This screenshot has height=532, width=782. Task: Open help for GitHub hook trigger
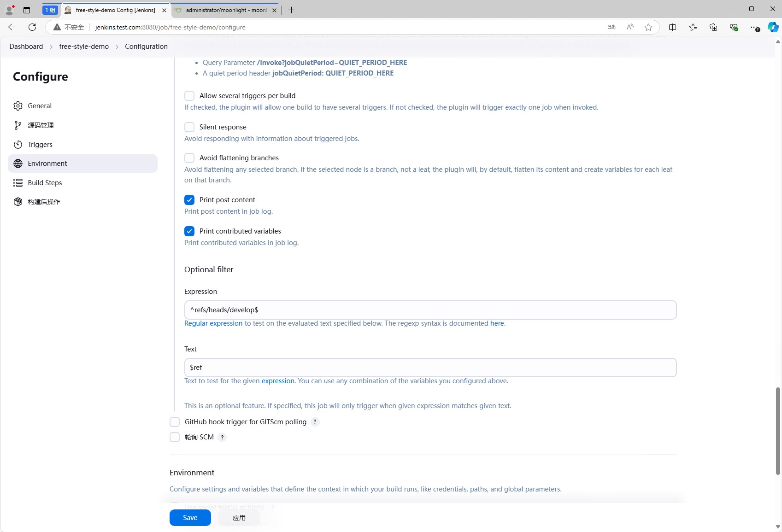pos(315,422)
